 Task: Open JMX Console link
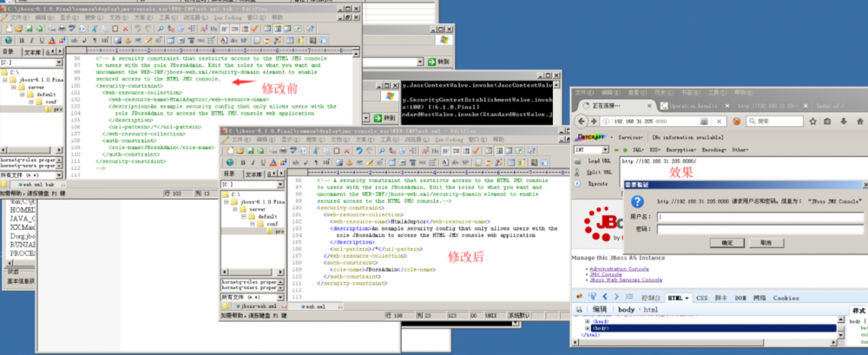coord(606,274)
